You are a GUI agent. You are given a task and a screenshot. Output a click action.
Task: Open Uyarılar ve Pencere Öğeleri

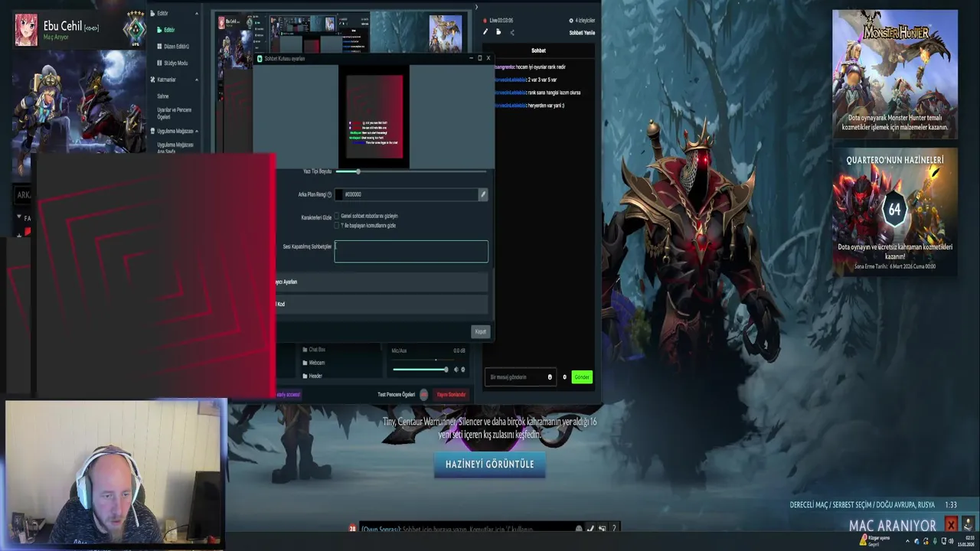click(x=175, y=113)
